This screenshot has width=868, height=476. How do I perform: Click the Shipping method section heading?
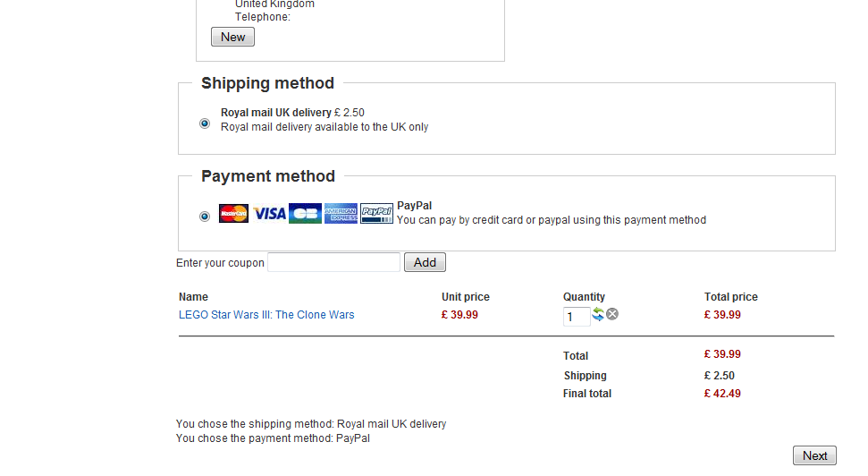pyautogui.click(x=267, y=83)
